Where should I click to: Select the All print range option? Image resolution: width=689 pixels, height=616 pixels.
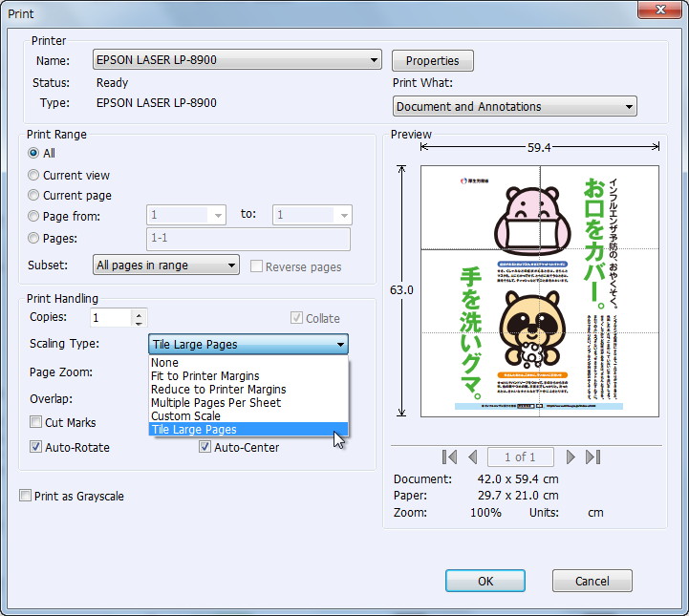(x=32, y=153)
